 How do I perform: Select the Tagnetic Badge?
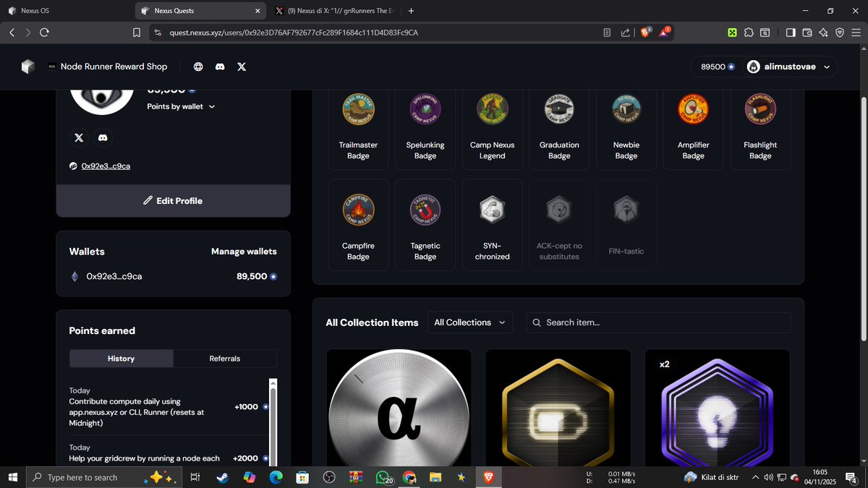pyautogui.click(x=425, y=225)
